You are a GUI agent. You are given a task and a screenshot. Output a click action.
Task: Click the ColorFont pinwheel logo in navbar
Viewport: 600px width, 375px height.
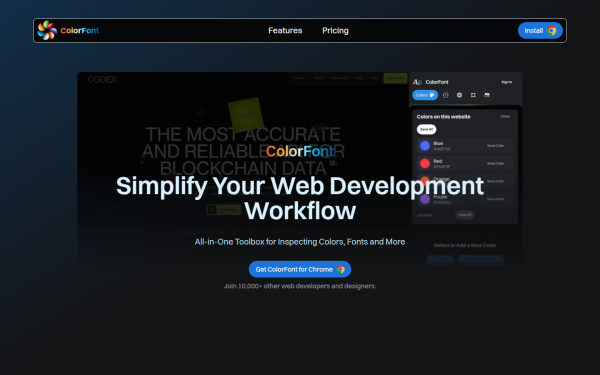click(47, 30)
